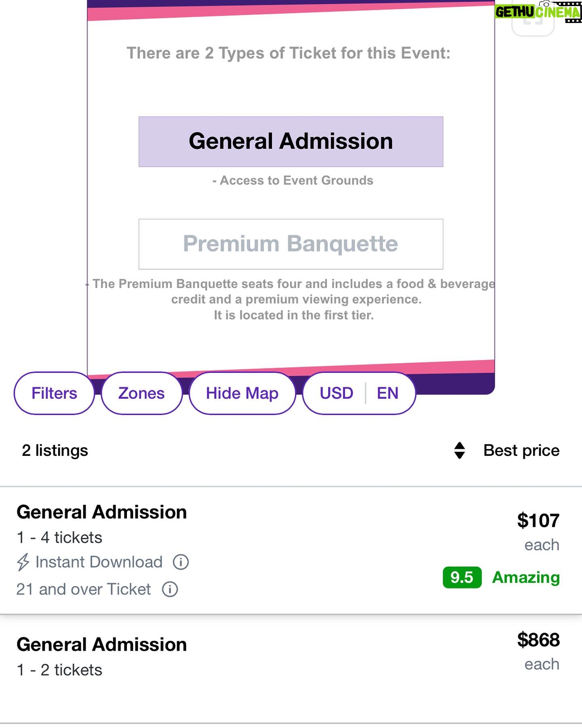582x728 pixels.
Task: Choose the $107 General Admission listing
Action: point(291,550)
